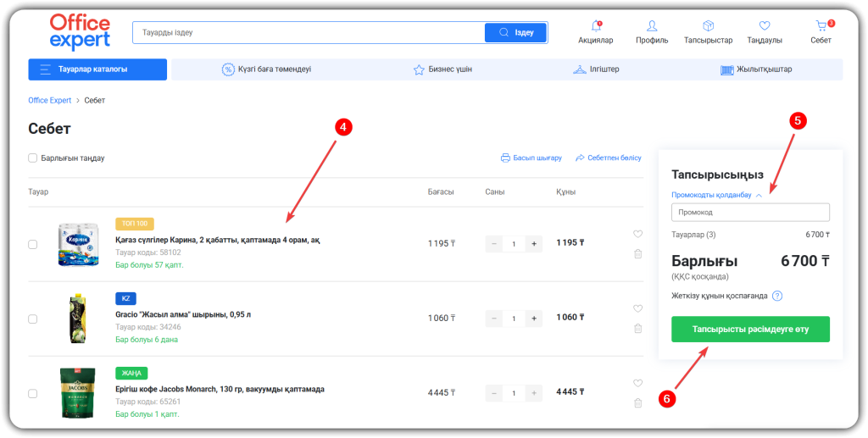
Task: Open the Тапсырыстар box icon
Action: coord(708,26)
